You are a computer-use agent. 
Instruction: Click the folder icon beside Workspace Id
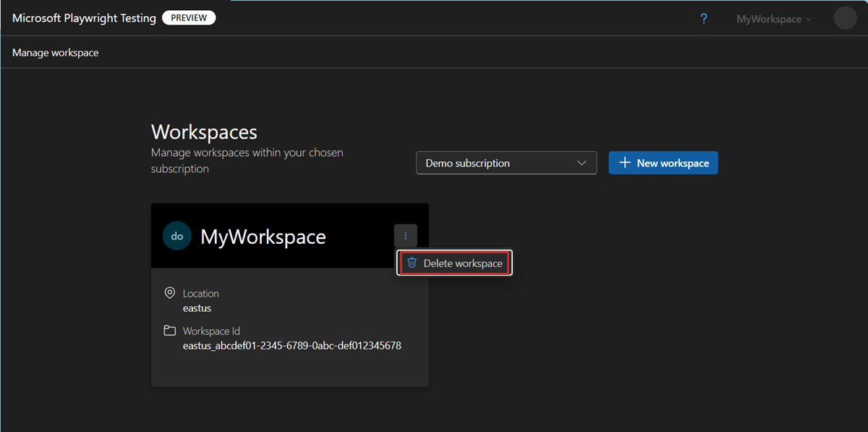(170, 331)
